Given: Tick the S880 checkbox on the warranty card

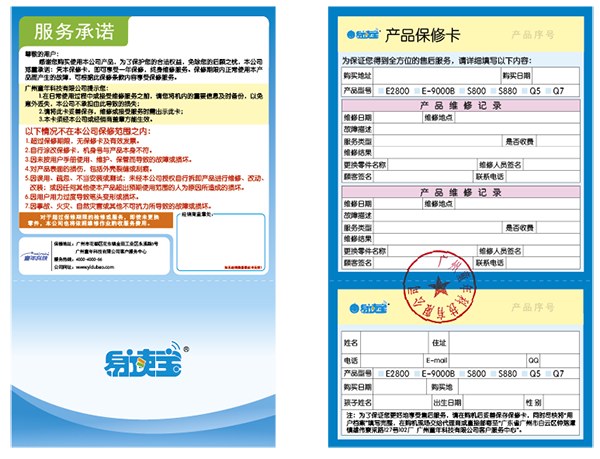Looking at the screenshot, I should click(x=494, y=91).
